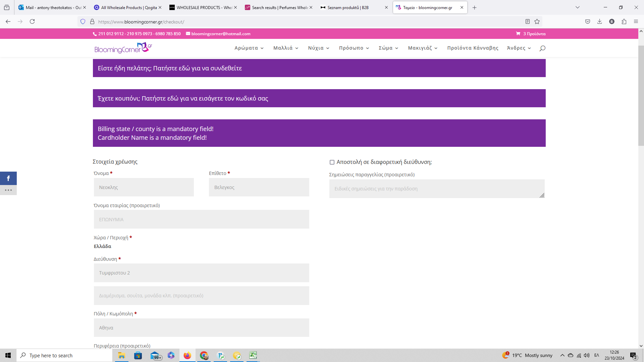List all tabs dropdown arrow
The width and height of the screenshot is (644, 362).
click(x=578, y=7)
